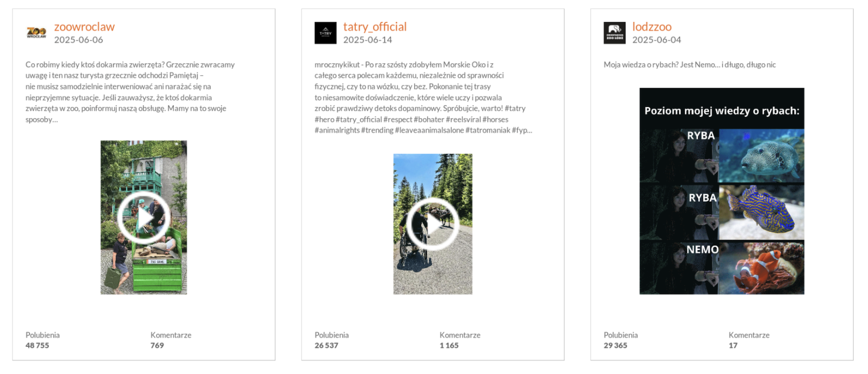Click the 26 537 likes count
This screenshot has width=868, height=374.
click(326, 346)
